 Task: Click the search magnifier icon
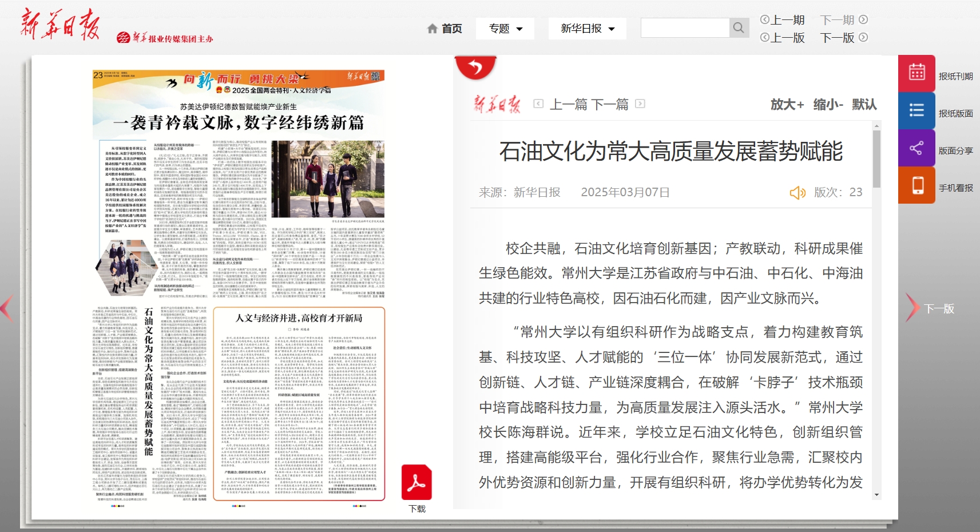pos(739,28)
